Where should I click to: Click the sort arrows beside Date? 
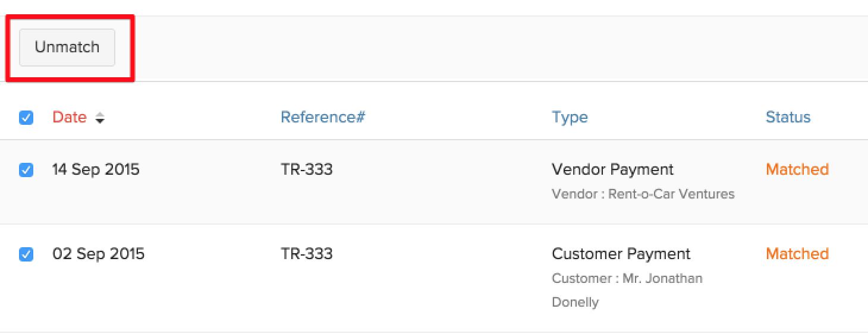tap(100, 118)
